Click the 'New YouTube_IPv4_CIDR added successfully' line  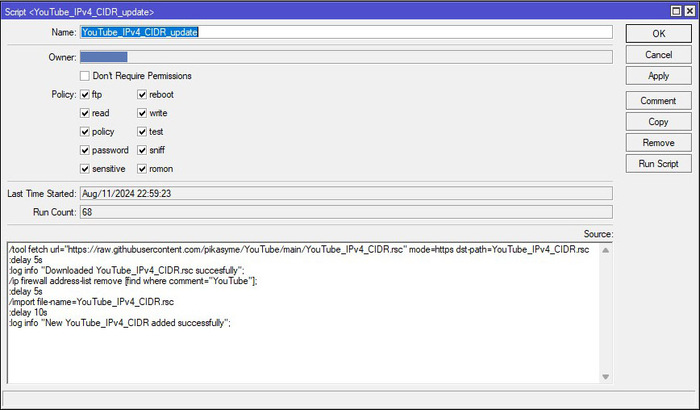[120, 323]
